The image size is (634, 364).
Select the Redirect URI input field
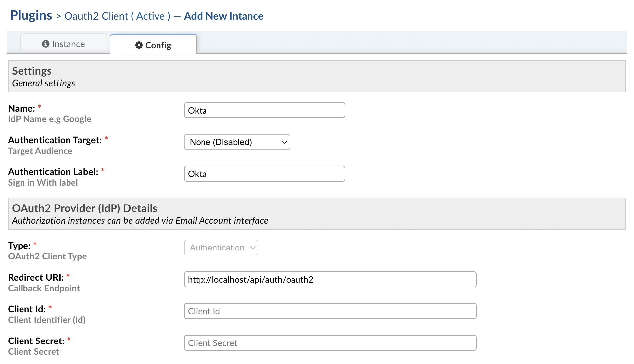tap(330, 279)
